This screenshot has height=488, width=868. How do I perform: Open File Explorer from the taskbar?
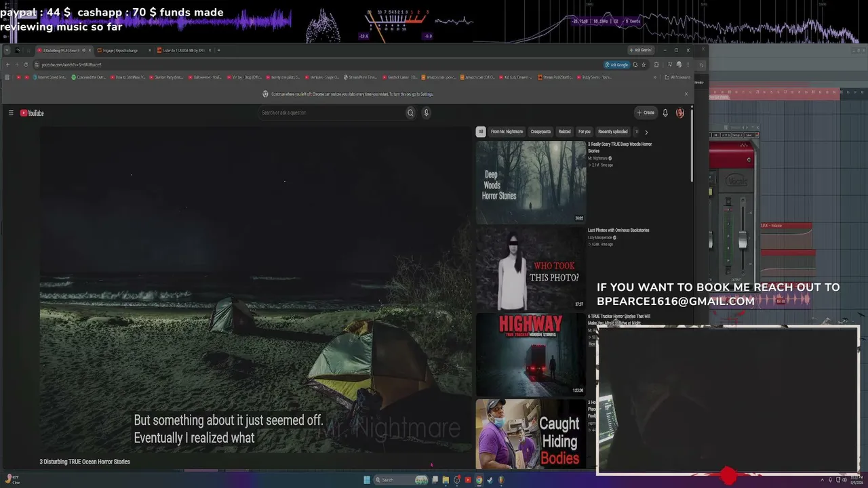pos(446,480)
